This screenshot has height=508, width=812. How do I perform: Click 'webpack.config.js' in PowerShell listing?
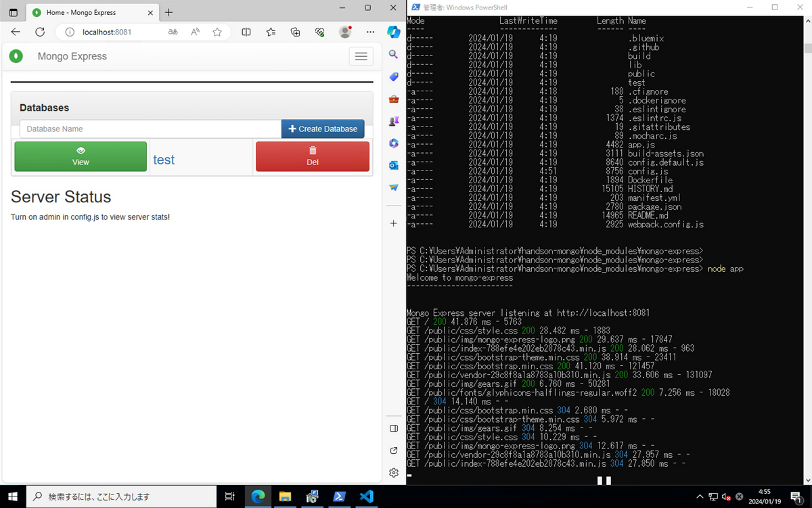click(x=666, y=224)
